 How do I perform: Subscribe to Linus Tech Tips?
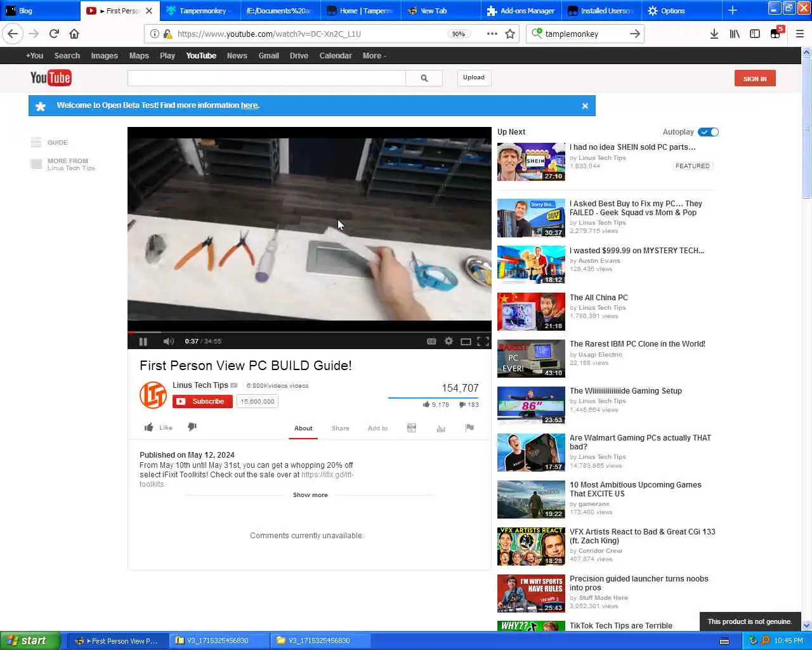(x=202, y=401)
